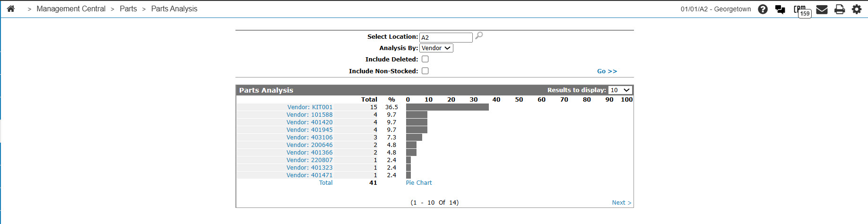Viewport: 868px width, 224px height.
Task: Open the mail envelope icon
Action: tap(822, 9)
